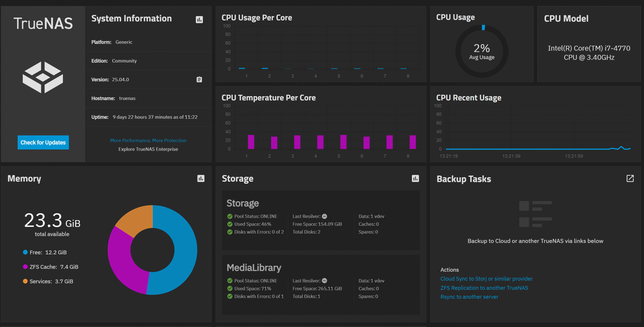The height and width of the screenshot is (327, 644).
Task: Click the orange Services legend dot
Action: tap(25, 281)
